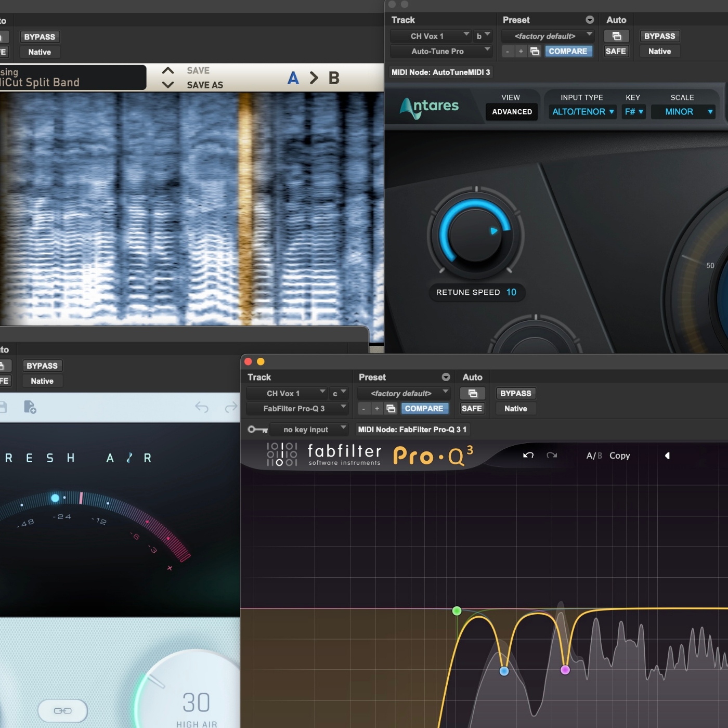
Task: Toggle COMPARE in the Auto-Tune Pro window
Action: [x=568, y=51]
